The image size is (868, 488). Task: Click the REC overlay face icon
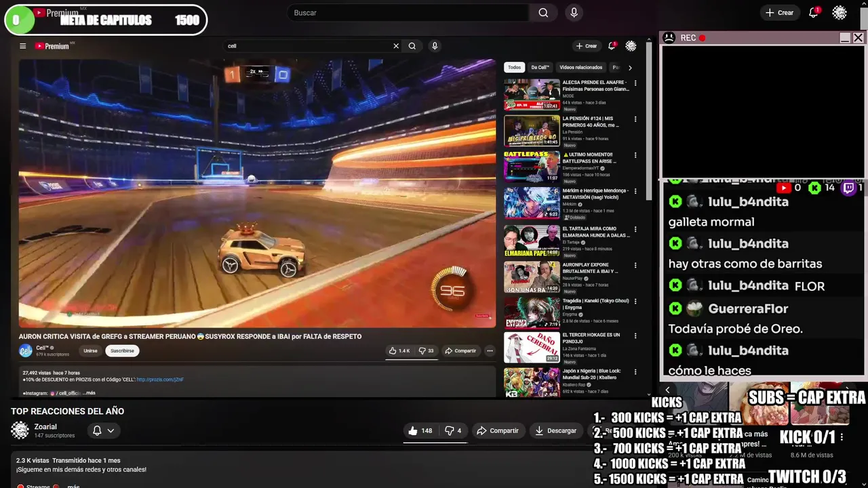tap(669, 38)
